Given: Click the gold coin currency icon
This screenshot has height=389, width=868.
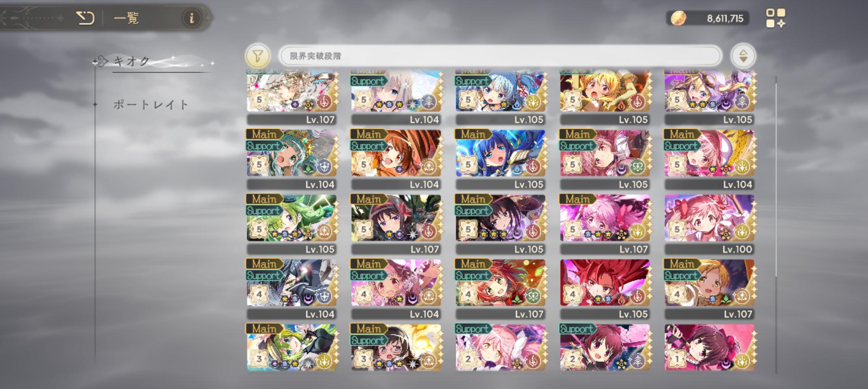Looking at the screenshot, I should click(x=678, y=18).
